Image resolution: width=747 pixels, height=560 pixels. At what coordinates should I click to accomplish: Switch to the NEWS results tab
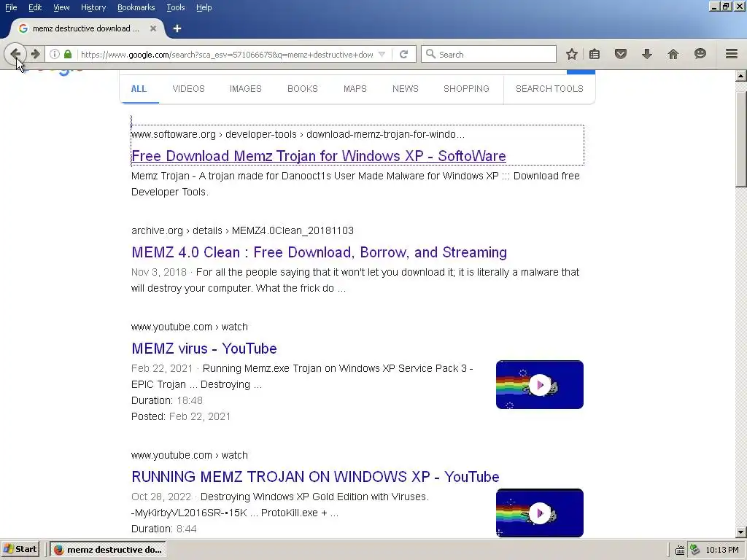406,88
